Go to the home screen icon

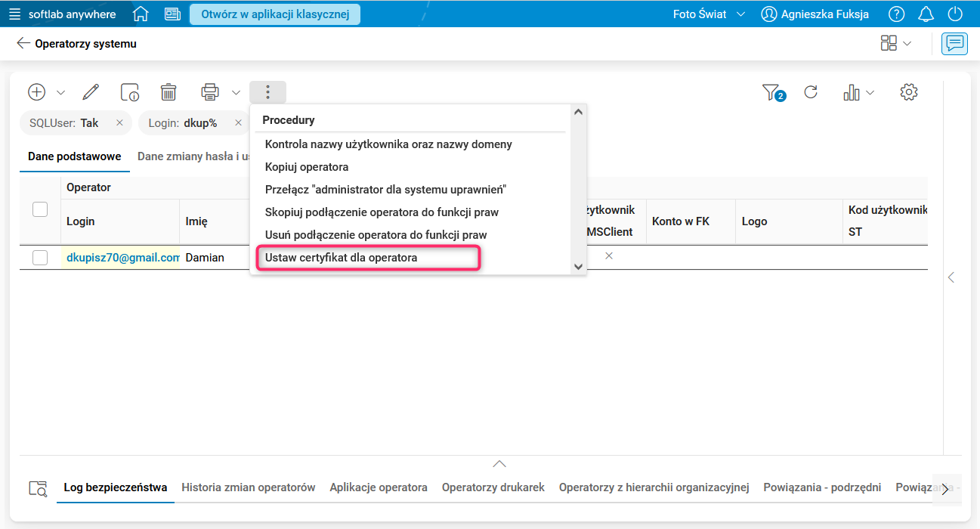(x=140, y=14)
